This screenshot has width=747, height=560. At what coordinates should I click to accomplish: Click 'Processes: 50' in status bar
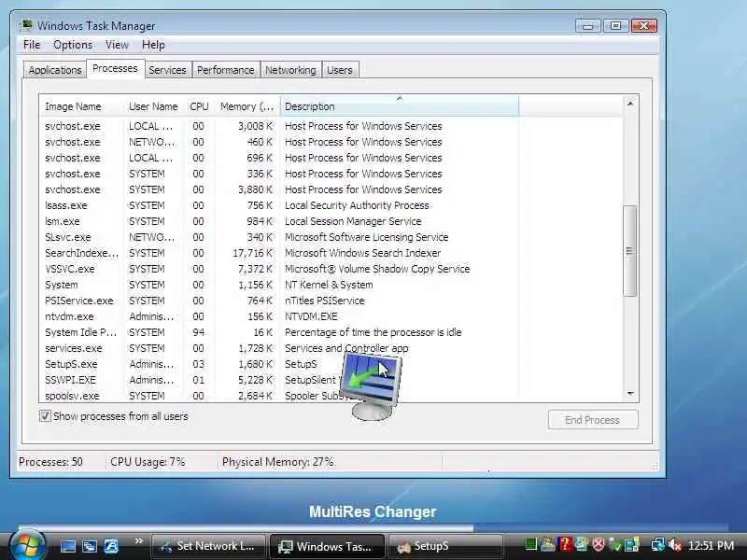[x=50, y=462]
